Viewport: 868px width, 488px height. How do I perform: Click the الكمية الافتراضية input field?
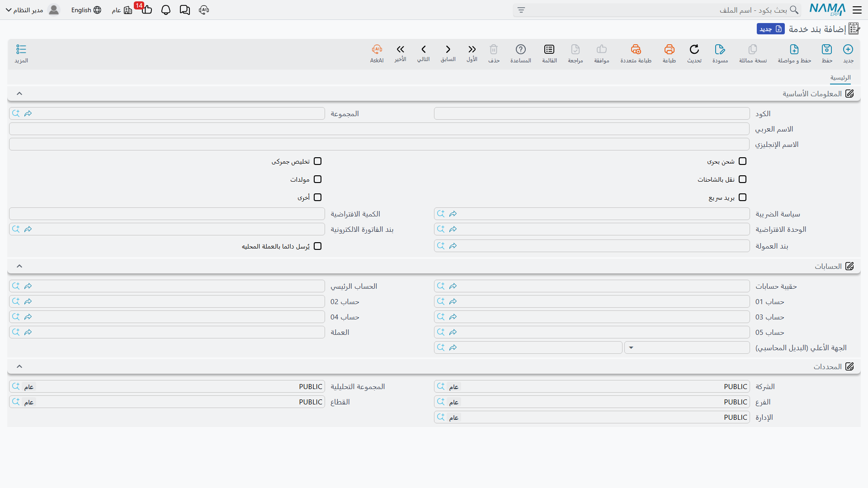point(167,214)
